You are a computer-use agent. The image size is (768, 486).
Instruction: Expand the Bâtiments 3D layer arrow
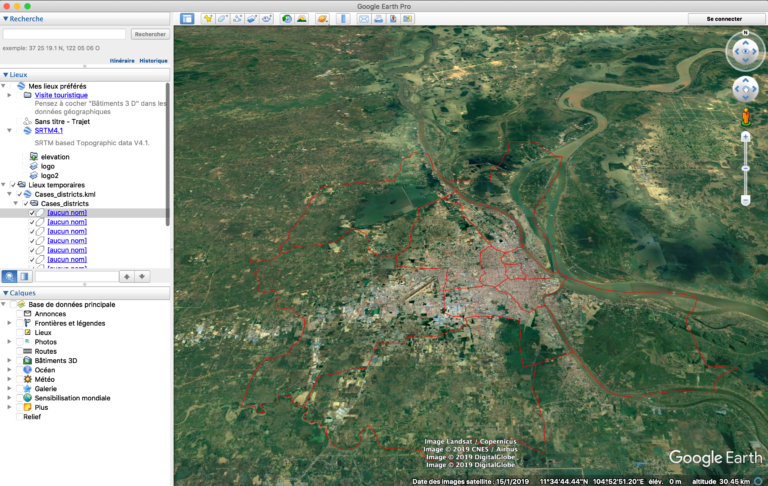coord(9,360)
